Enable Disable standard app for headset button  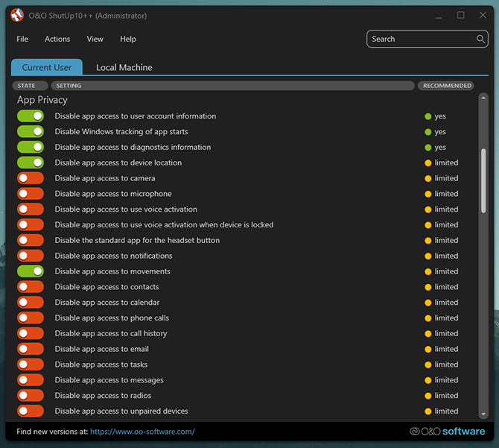coord(31,240)
